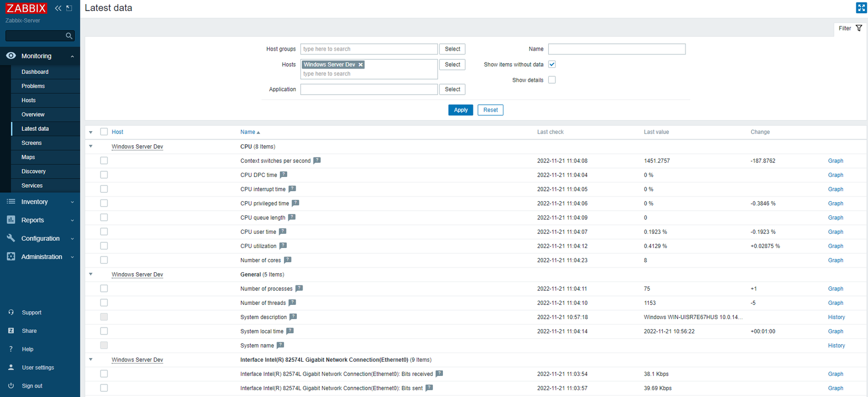Click the User settings person icon
This screenshot has height=397, width=868.
click(11, 368)
